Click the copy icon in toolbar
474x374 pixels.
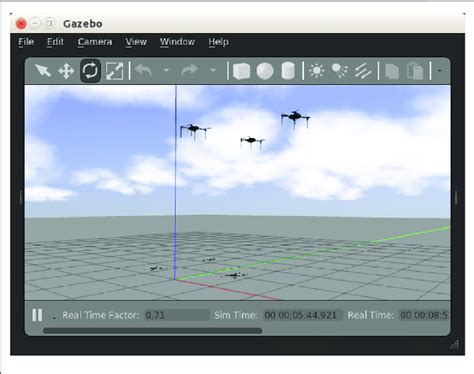[392, 71]
